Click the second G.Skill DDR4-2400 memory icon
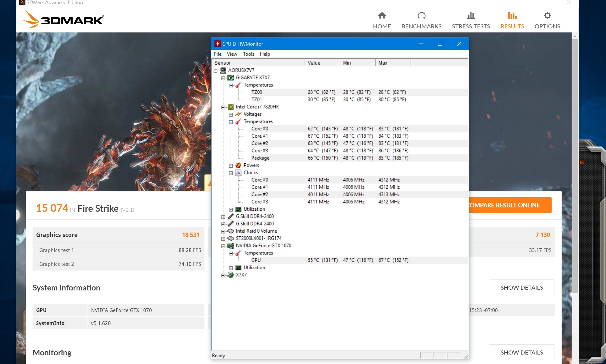This screenshot has height=364, width=606. pyautogui.click(x=231, y=224)
